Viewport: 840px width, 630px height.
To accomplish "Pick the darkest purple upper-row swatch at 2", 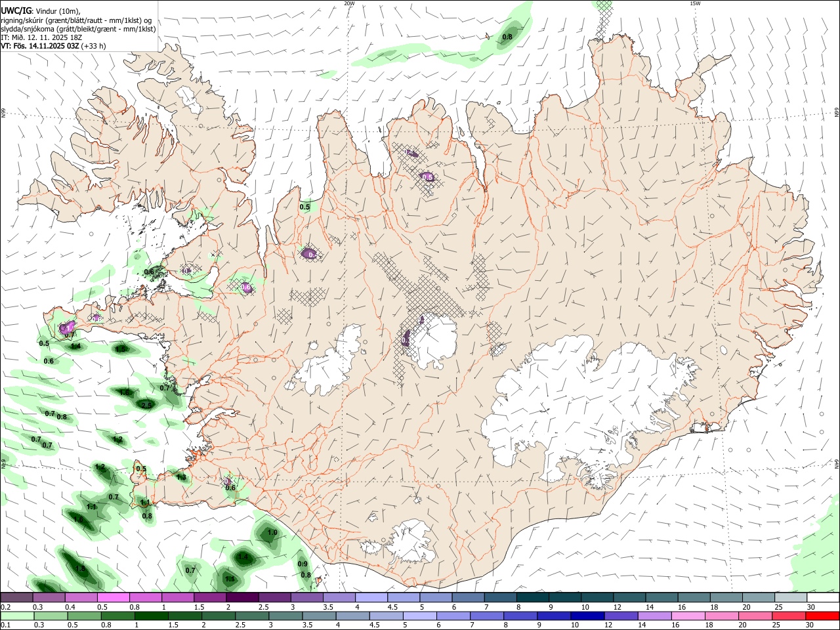I will coord(241,597).
